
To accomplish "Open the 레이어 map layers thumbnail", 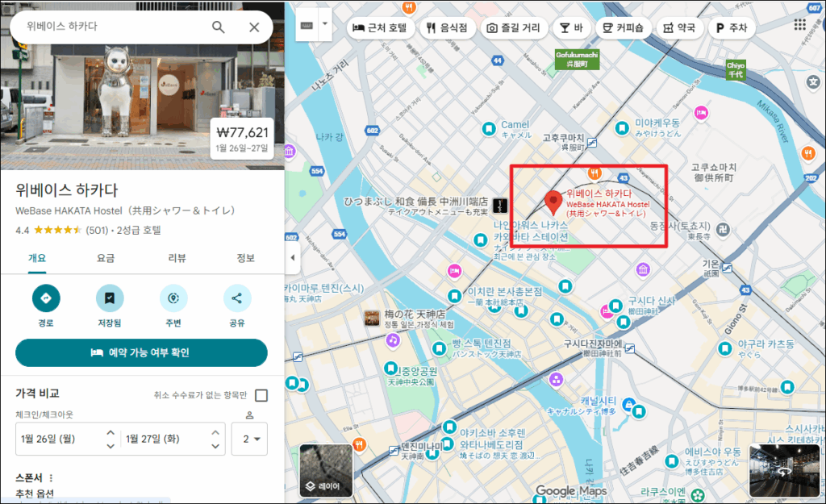I will (x=326, y=470).
